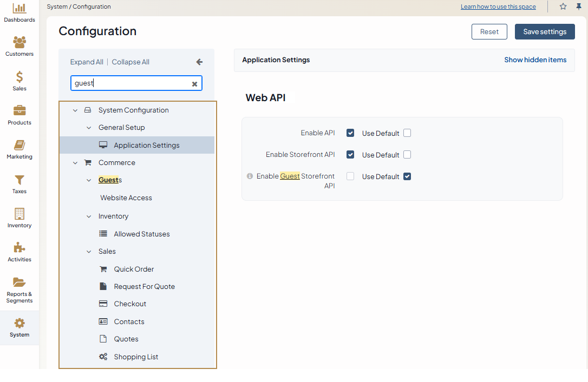Toggle Use Default for Enable Storefront API
Viewport: 588px width, 382px height.
click(407, 155)
